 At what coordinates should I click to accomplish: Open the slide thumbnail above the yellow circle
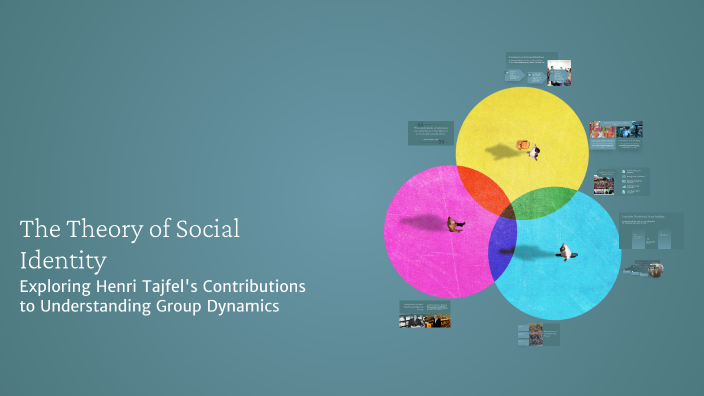pos(538,69)
